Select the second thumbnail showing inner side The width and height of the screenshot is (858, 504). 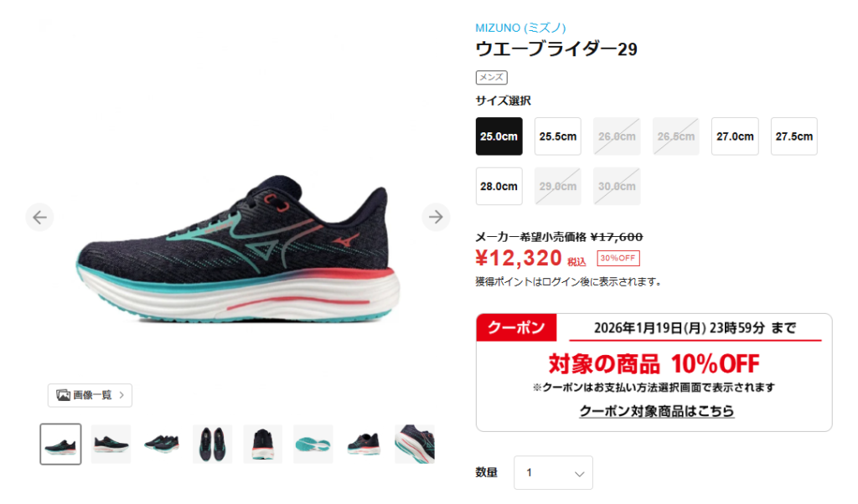tap(111, 444)
